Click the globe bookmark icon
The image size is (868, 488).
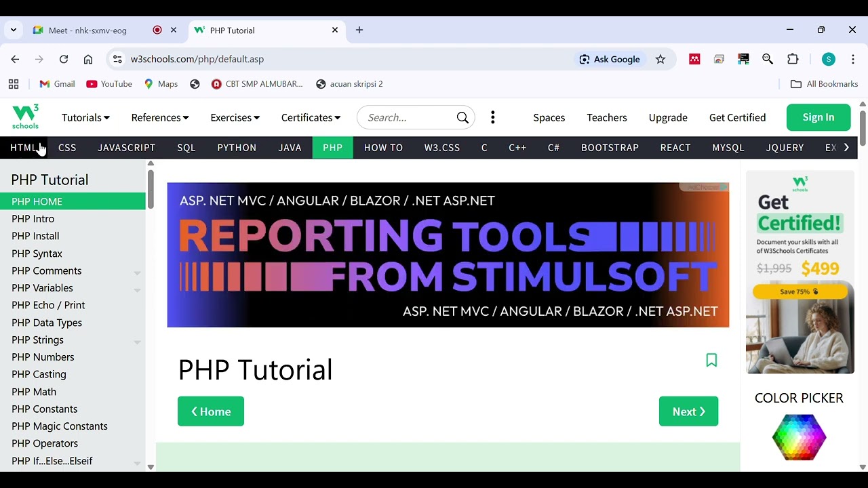pos(195,84)
